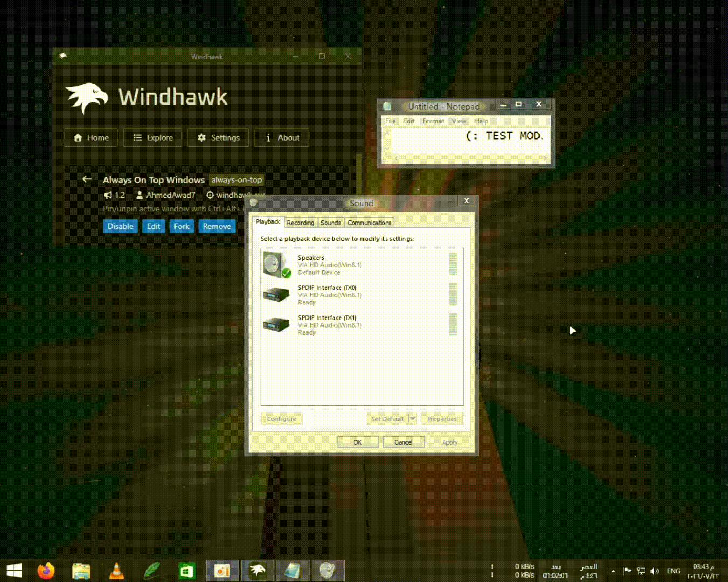Click the Set Default button

(387, 419)
